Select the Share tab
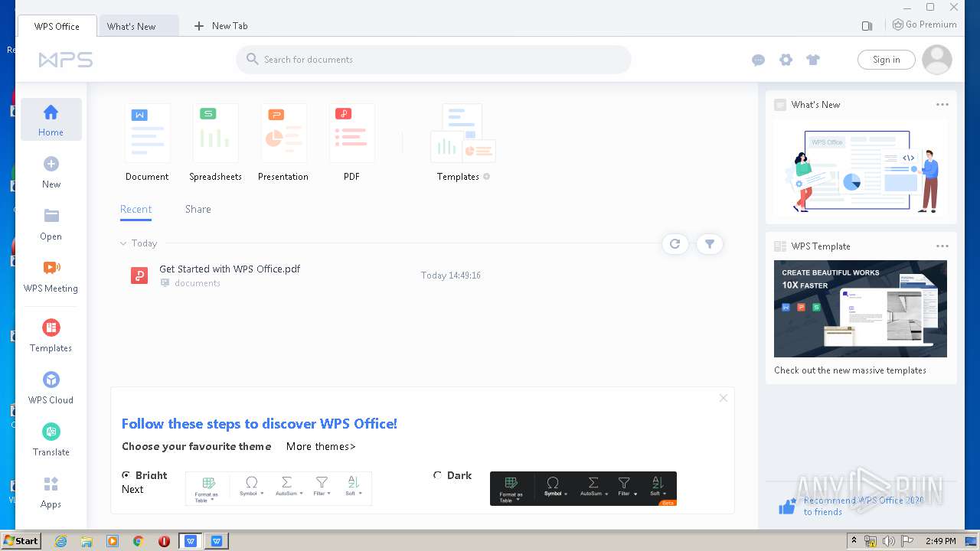 pyautogui.click(x=198, y=210)
